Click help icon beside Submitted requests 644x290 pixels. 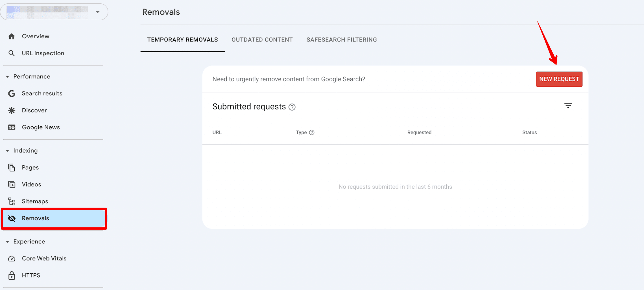(x=292, y=107)
